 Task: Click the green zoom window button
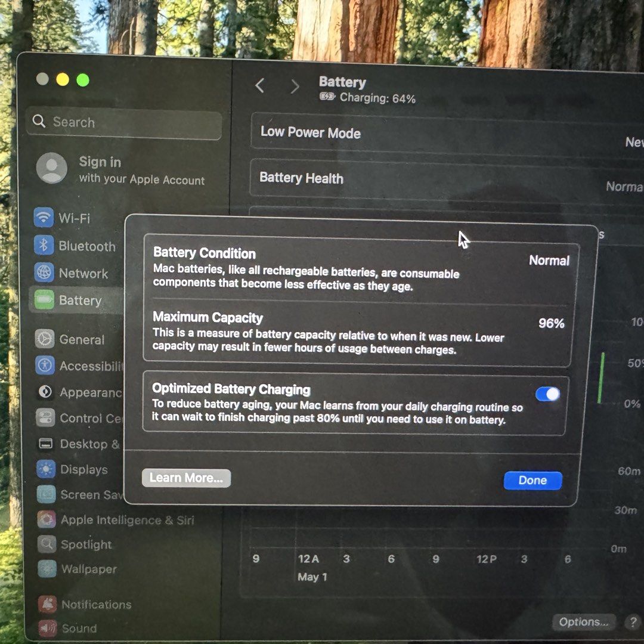click(82, 80)
